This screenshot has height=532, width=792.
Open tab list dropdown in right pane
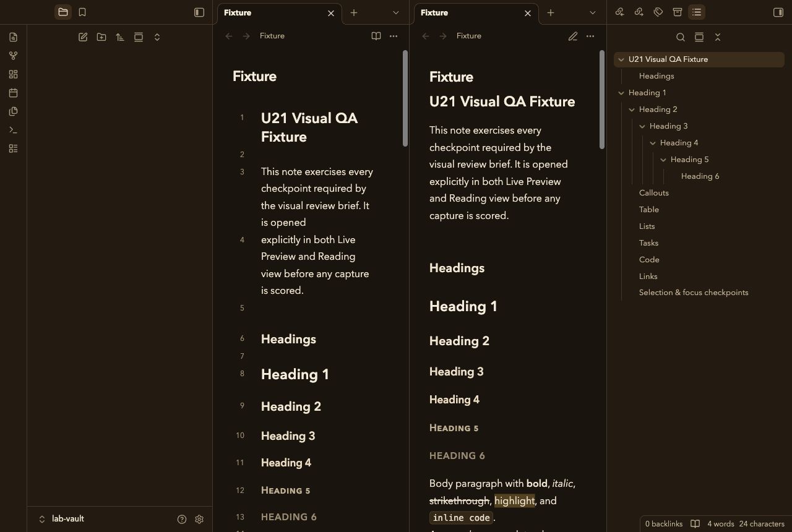point(593,12)
